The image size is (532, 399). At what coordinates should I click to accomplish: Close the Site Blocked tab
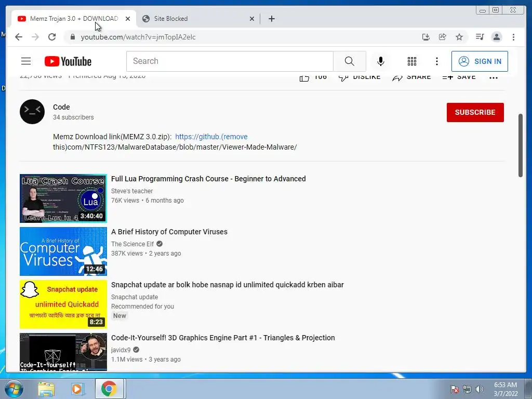click(x=252, y=19)
